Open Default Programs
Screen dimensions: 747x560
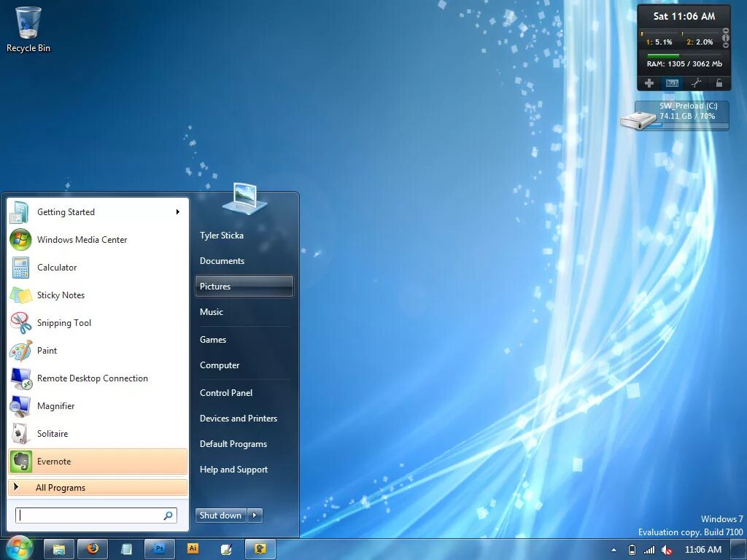coord(244,444)
